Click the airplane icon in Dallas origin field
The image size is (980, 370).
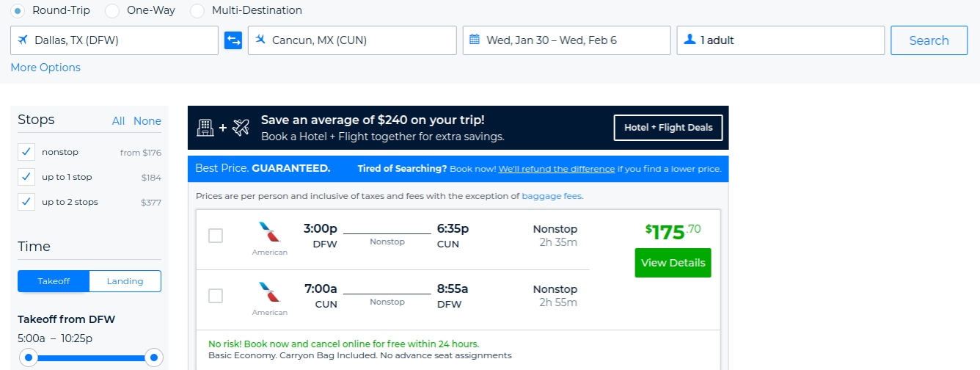[23, 40]
